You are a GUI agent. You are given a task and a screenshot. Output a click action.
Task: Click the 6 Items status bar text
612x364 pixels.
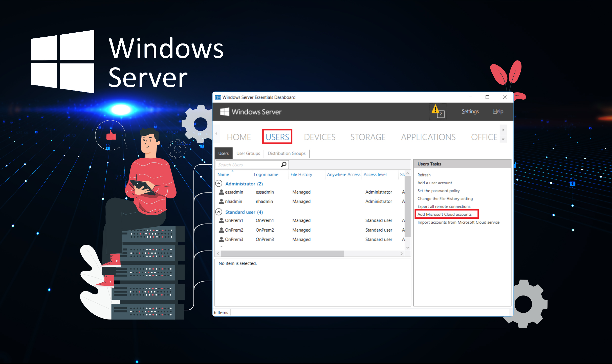point(221,312)
